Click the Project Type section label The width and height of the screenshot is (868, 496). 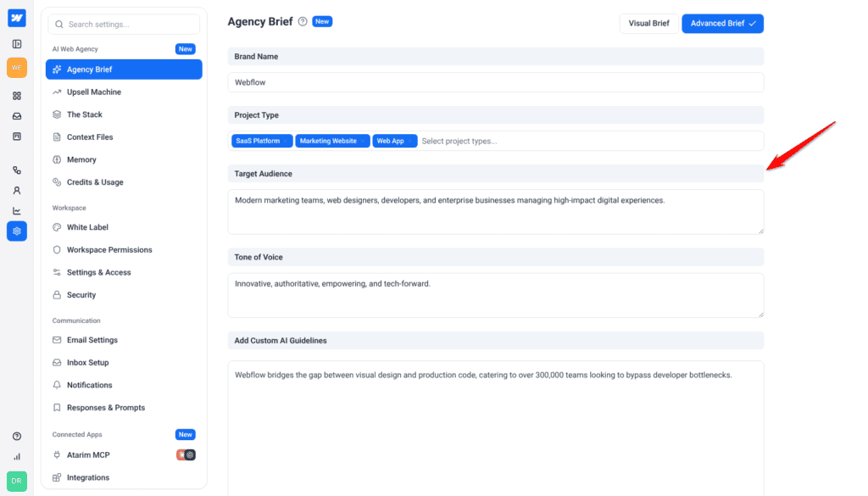tap(256, 115)
